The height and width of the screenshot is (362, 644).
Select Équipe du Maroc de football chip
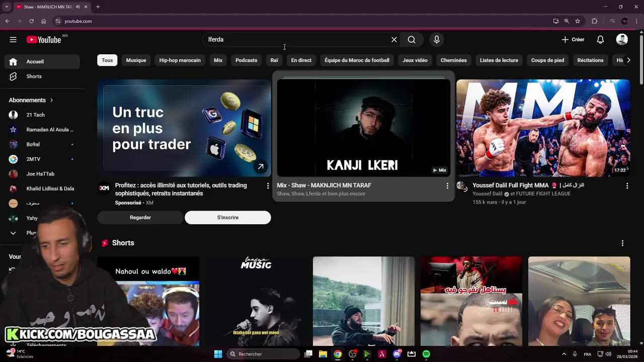pos(357,60)
